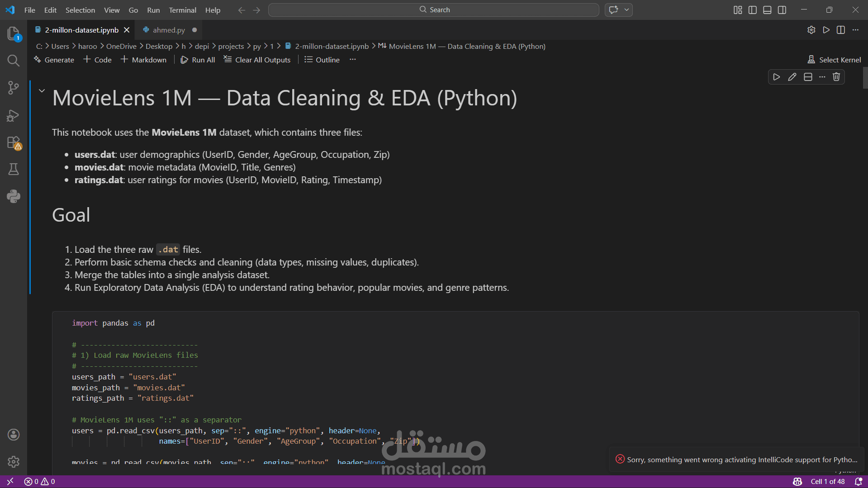Click Run All to execute notebook

(198, 59)
